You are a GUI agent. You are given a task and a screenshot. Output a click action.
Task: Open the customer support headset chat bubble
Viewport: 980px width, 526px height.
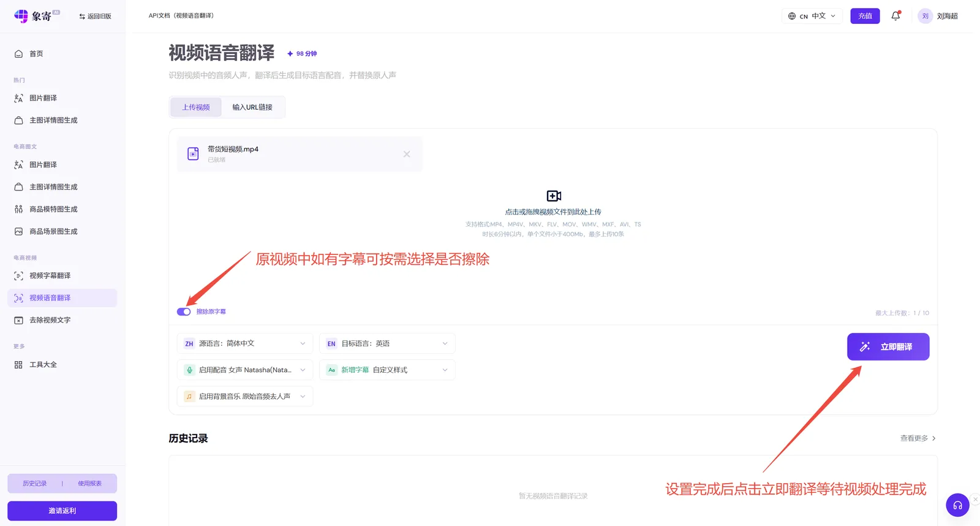[957, 505]
